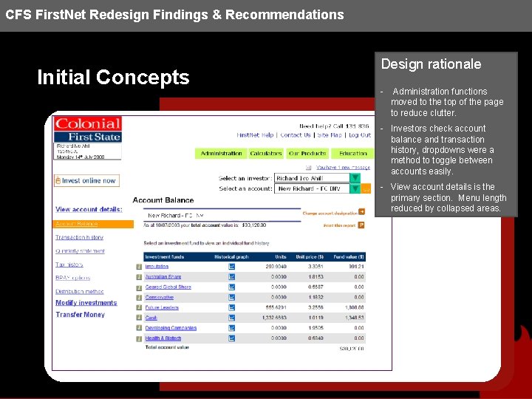Screen dimensions: 532x399
Task: Open historical graph icon for Future Leaders
Action: (x=232, y=307)
